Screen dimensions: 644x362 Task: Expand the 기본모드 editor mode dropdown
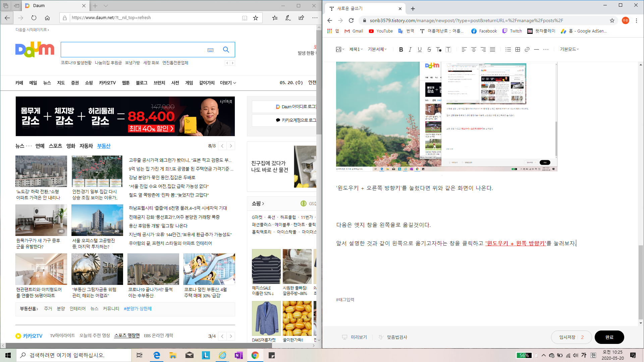point(569,49)
